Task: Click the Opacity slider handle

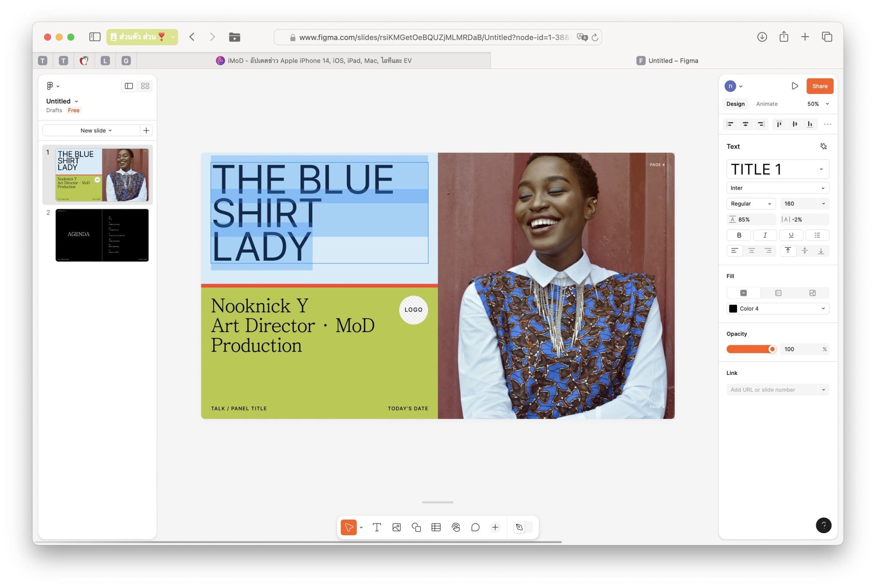Action: coord(772,349)
